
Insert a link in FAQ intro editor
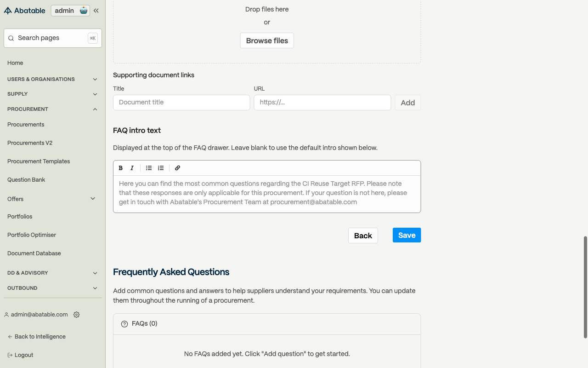pos(177,168)
